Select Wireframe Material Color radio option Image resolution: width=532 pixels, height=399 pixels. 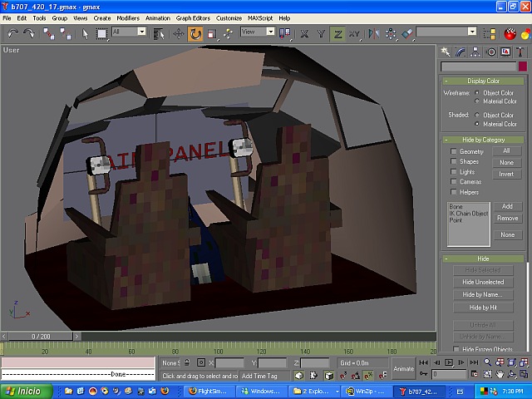(x=477, y=101)
